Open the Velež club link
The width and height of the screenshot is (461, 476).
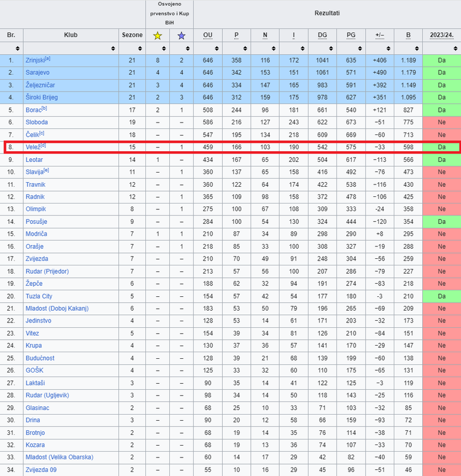click(33, 147)
